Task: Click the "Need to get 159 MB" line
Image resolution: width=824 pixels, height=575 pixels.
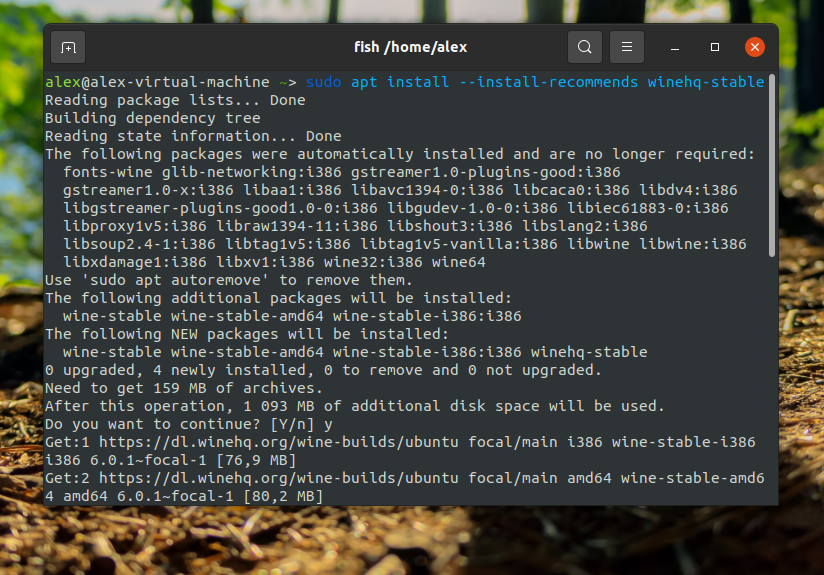Action: tap(183, 388)
